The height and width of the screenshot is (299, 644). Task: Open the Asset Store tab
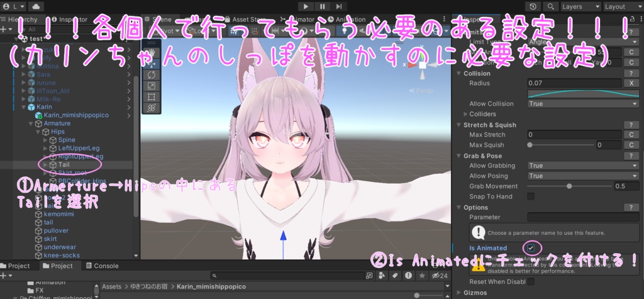(245, 20)
